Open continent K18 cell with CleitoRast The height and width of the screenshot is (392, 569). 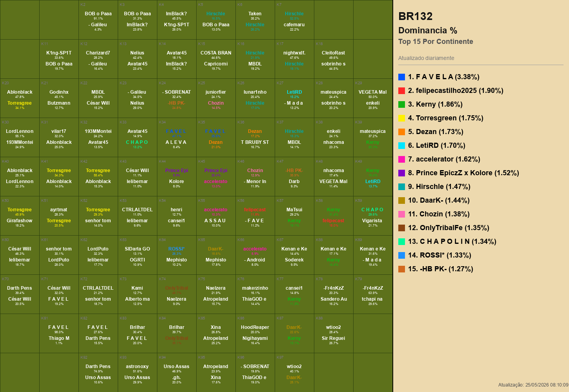click(334, 59)
